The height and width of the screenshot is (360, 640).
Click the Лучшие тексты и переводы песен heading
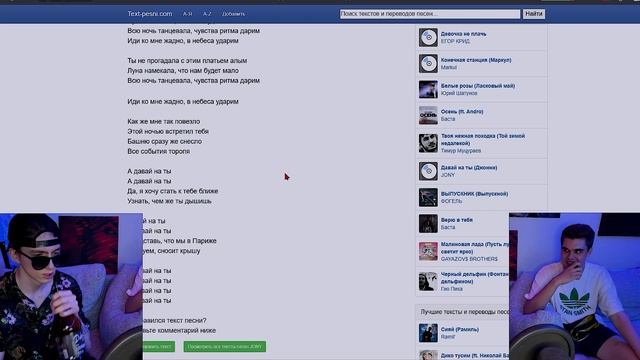pyautogui.click(x=464, y=312)
